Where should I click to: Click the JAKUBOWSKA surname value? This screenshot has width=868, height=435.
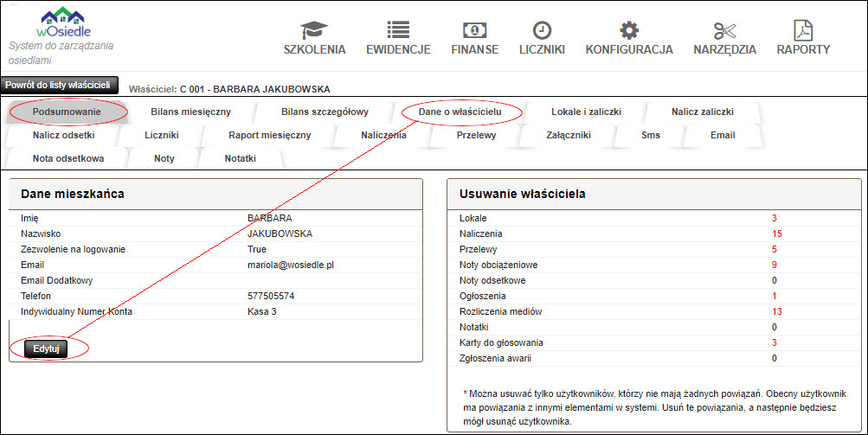(280, 234)
